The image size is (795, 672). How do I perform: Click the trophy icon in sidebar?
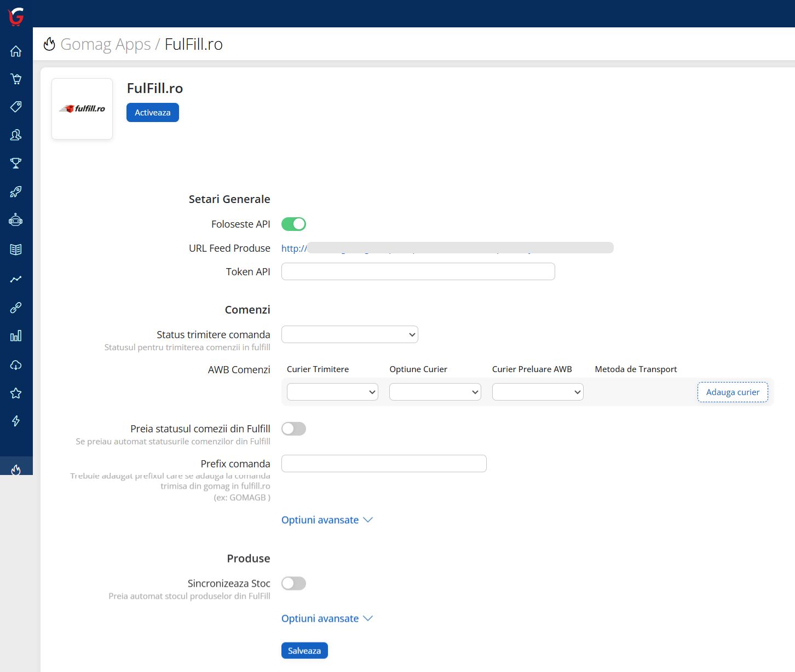click(x=16, y=163)
